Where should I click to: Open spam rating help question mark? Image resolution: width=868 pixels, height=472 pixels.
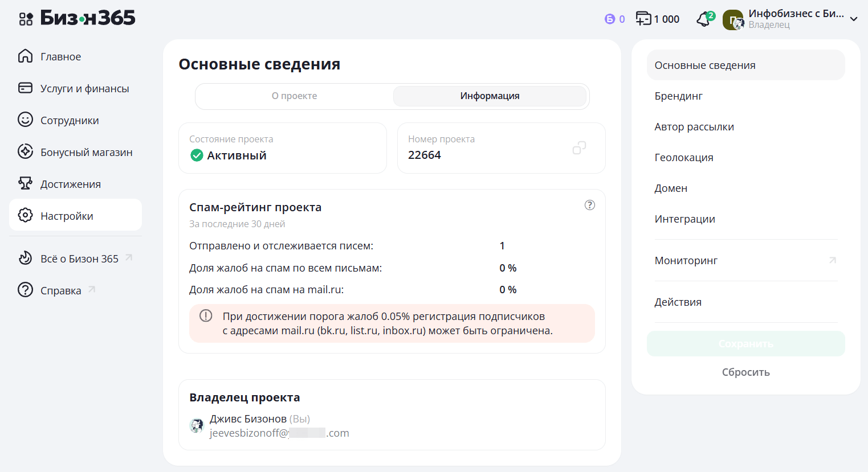[590, 205]
